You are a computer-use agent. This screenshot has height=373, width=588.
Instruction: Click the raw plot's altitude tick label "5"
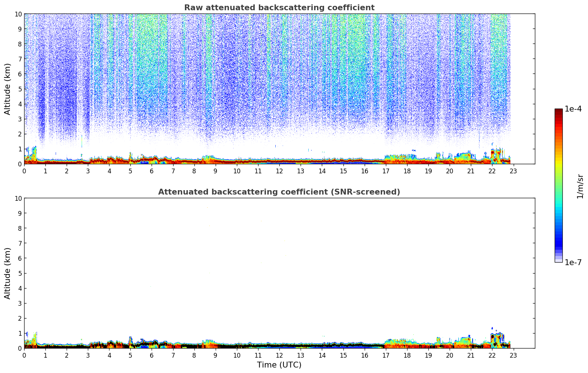coord(20,89)
